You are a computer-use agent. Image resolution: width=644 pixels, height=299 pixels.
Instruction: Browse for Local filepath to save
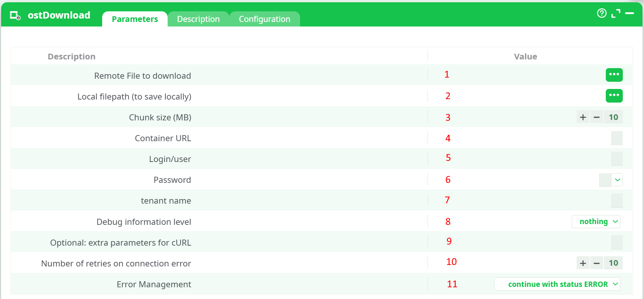point(614,96)
